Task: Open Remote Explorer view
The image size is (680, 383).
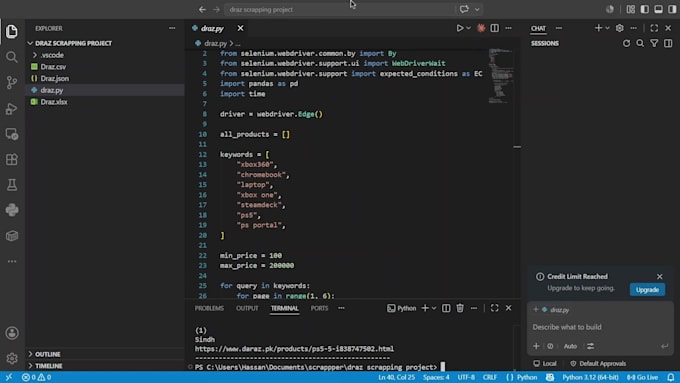Action: click(12, 134)
